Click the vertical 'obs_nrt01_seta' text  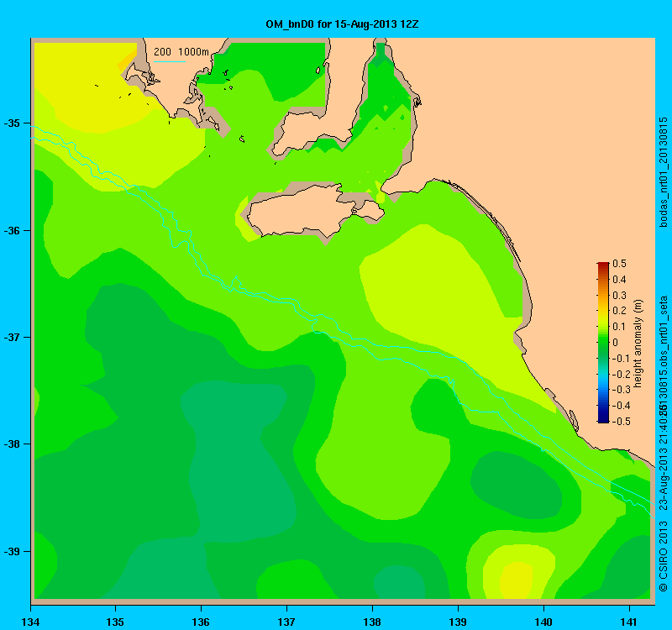tap(664, 331)
